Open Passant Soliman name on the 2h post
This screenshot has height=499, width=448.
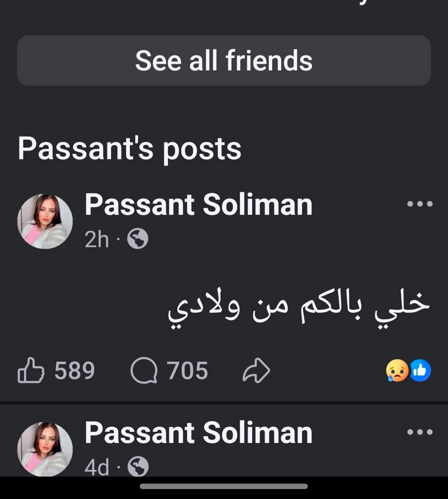tap(198, 204)
